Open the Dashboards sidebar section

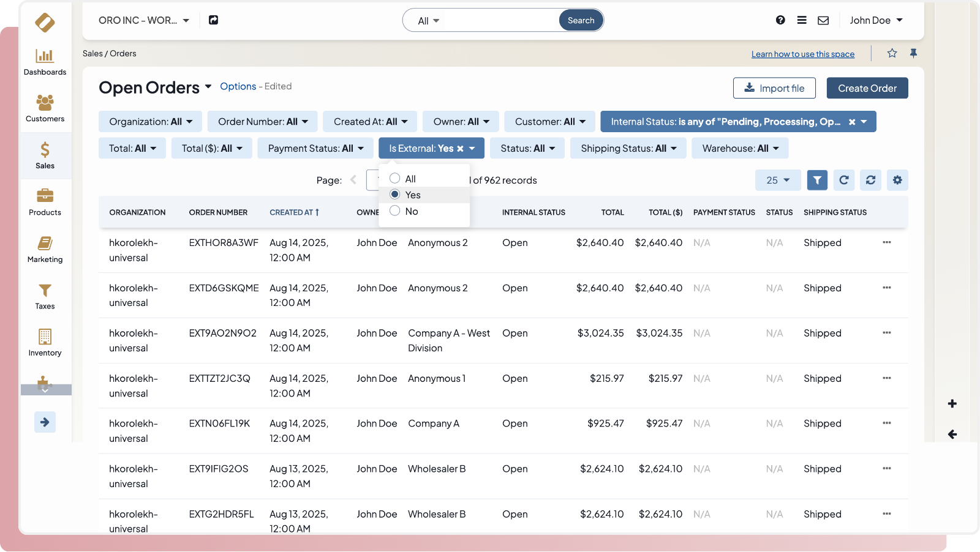[45, 62]
